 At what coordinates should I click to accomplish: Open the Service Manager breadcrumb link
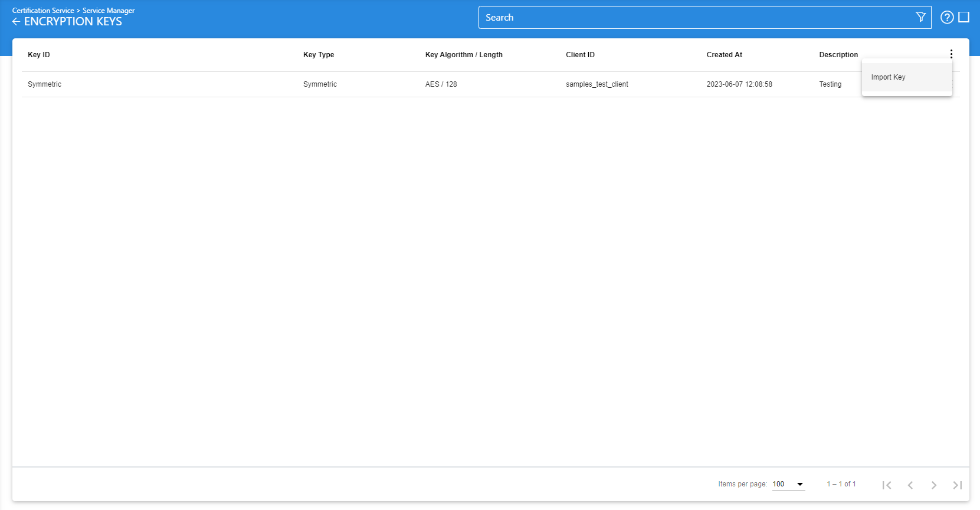[x=109, y=11]
